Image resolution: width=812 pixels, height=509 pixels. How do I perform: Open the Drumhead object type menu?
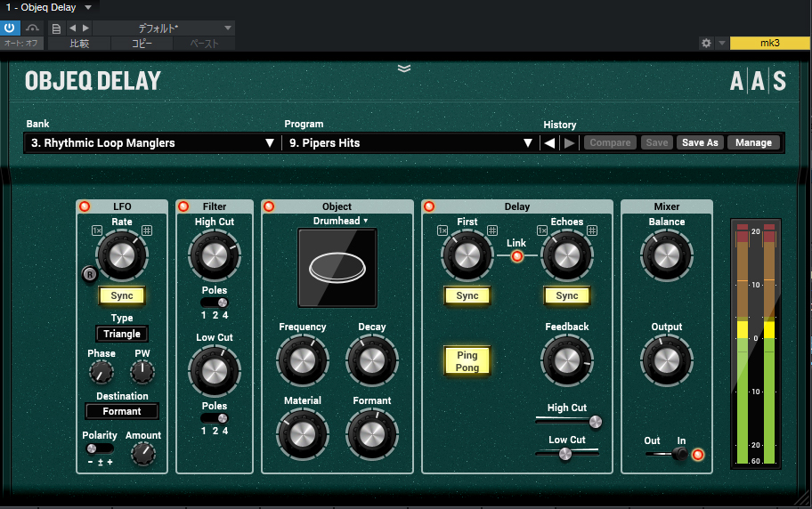pos(340,221)
